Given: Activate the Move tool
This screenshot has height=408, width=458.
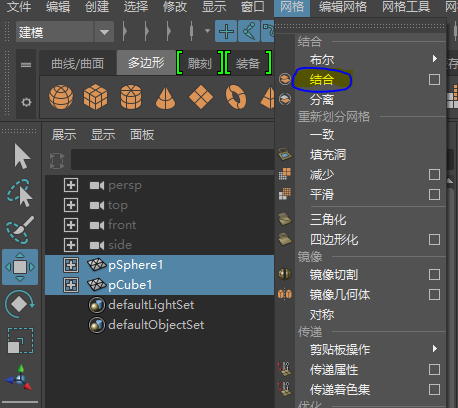Looking at the screenshot, I should point(20,267).
